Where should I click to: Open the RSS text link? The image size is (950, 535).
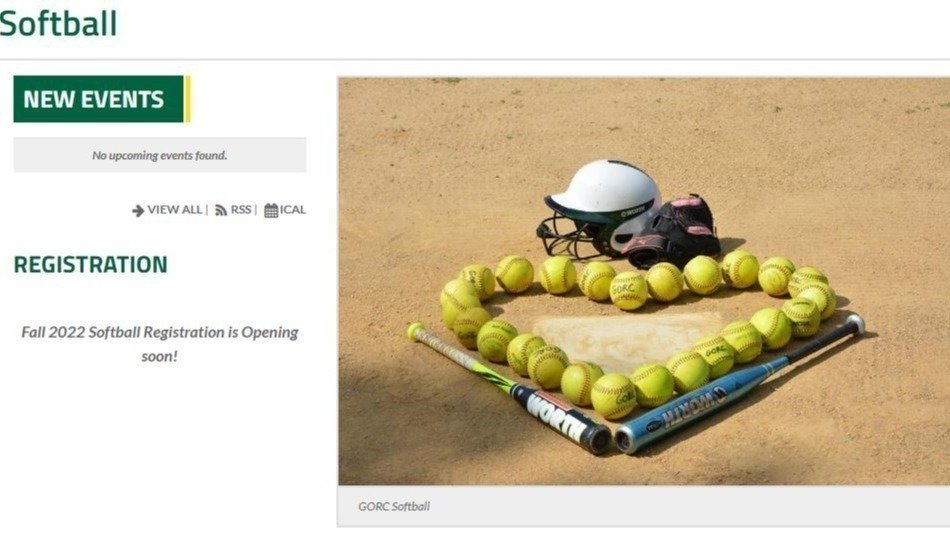(x=241, y=210)
